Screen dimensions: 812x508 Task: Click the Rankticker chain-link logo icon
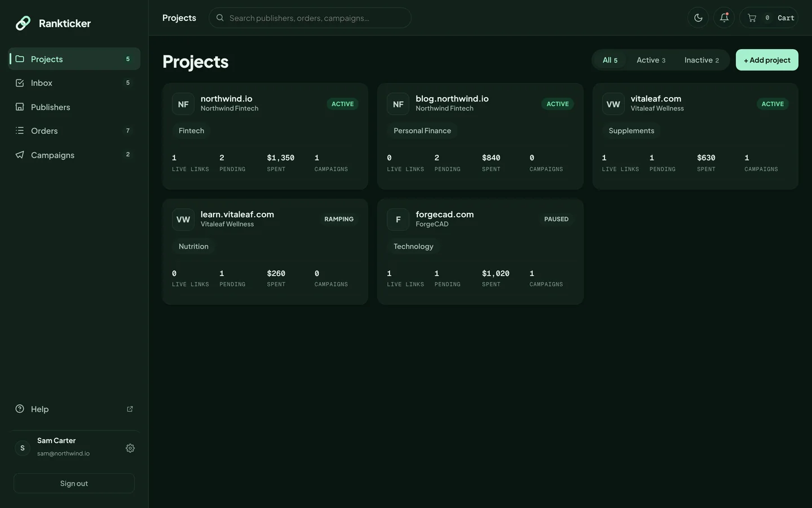tap(23, 23)
